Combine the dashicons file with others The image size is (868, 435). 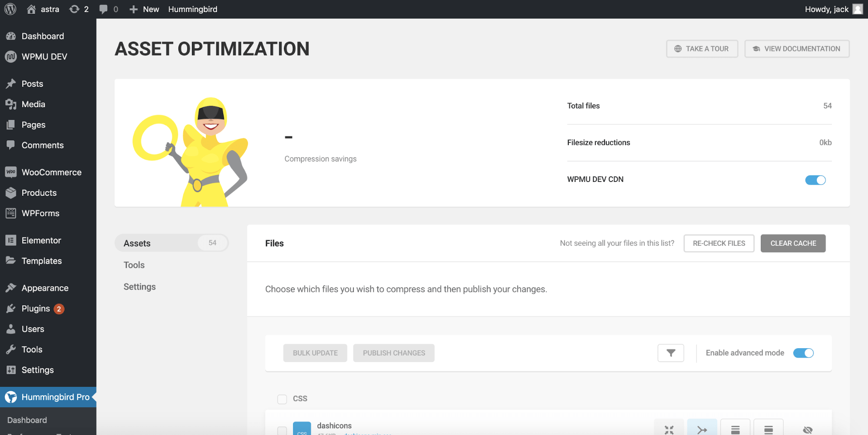coord(702,430)
